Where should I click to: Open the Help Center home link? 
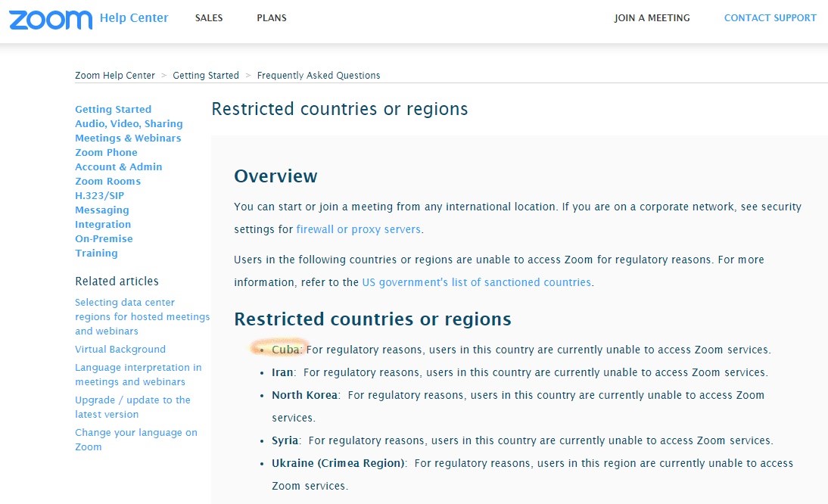pyautogui.click(x=134, y=18)
